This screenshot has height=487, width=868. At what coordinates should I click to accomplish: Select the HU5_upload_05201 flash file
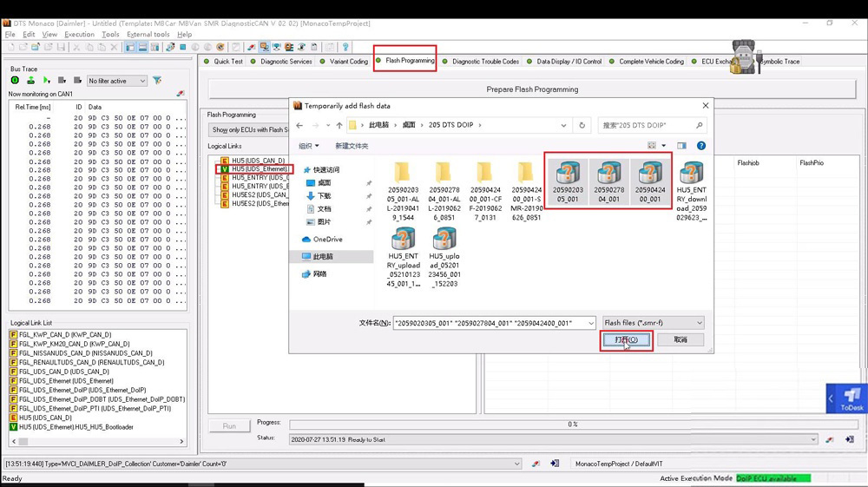444,258
